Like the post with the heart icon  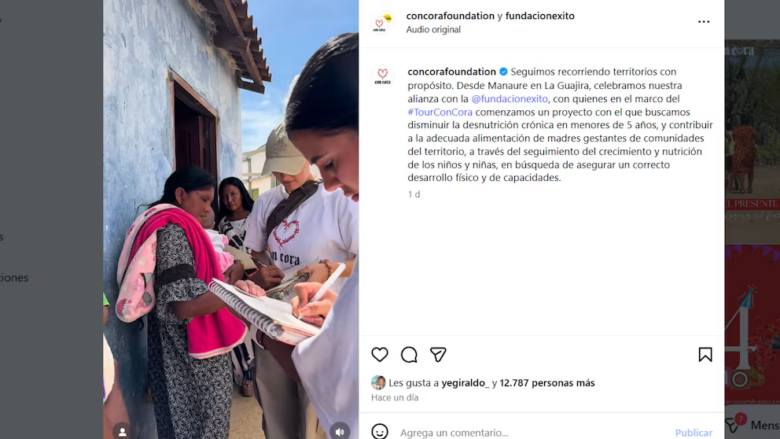pyautogui.click(x=380, y=354)
